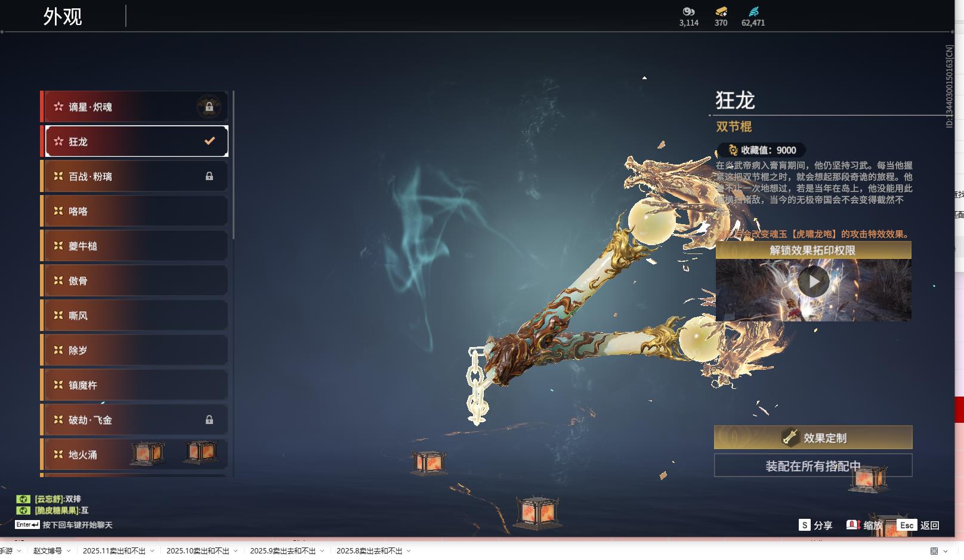
Task: Click the lock icon on 破劫·飞金
Action: [x=209, y=420]
